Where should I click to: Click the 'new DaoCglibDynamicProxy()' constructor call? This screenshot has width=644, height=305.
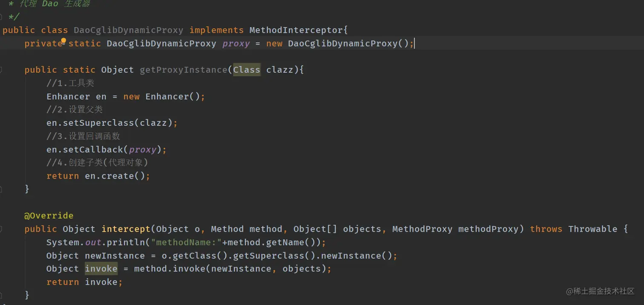click(x=337, y=44)
